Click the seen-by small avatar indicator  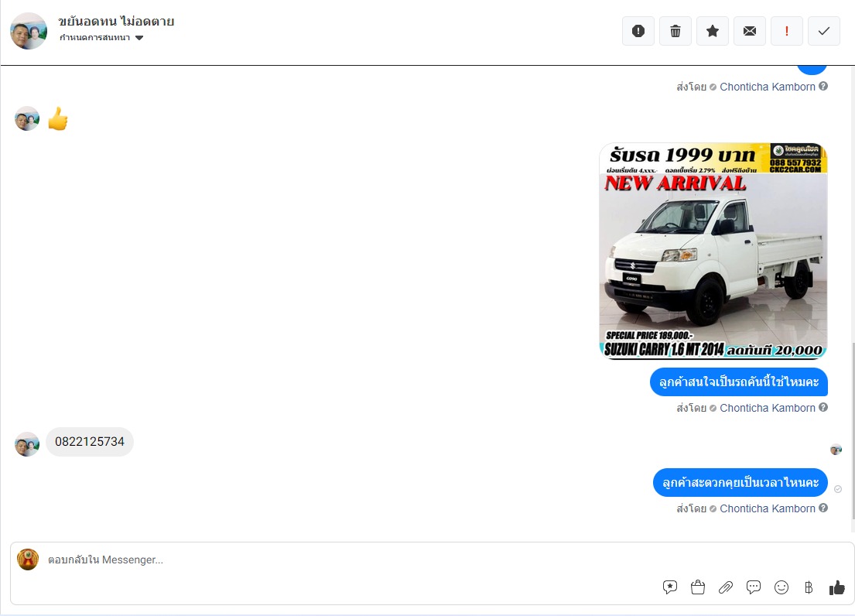pyautogui.click(x=836, y=449)
